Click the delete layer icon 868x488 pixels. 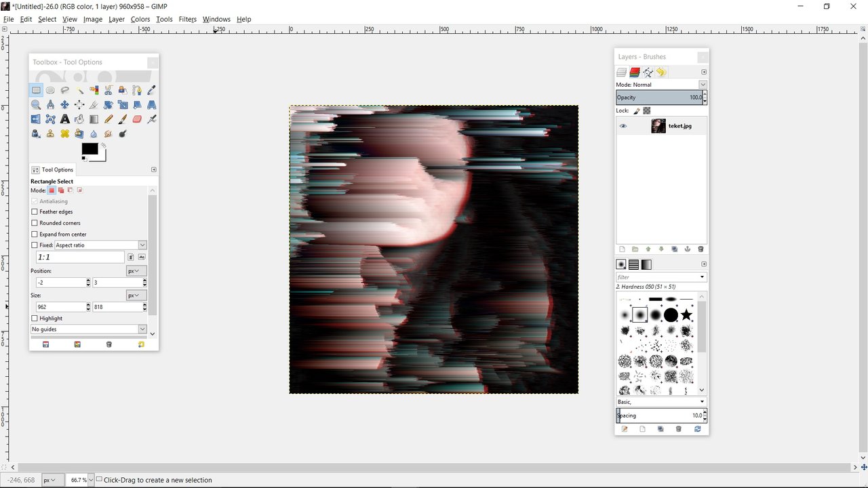coord(701,249)
